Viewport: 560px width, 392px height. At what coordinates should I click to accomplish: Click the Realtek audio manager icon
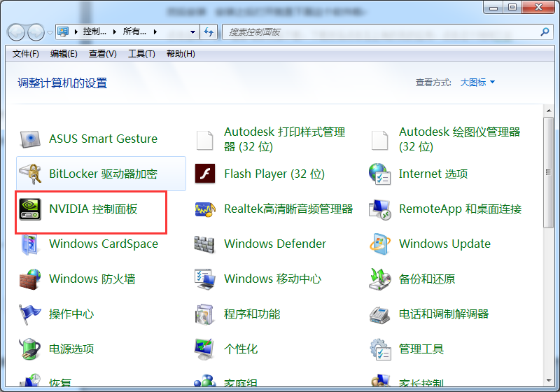pyautogui.click(x=205, y=209)
